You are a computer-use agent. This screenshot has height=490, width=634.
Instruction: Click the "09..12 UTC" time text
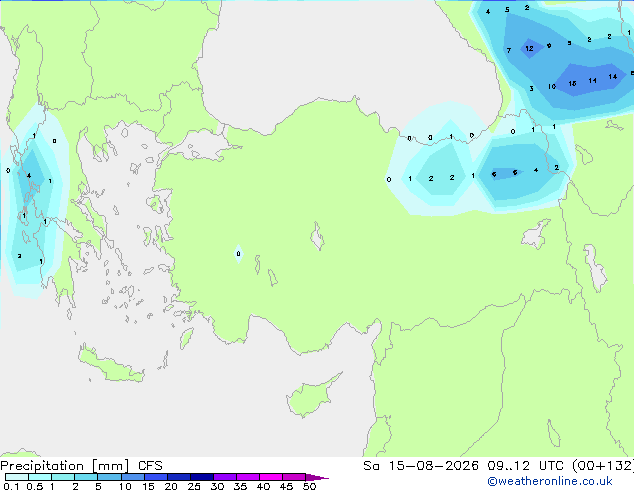[525, 466]
